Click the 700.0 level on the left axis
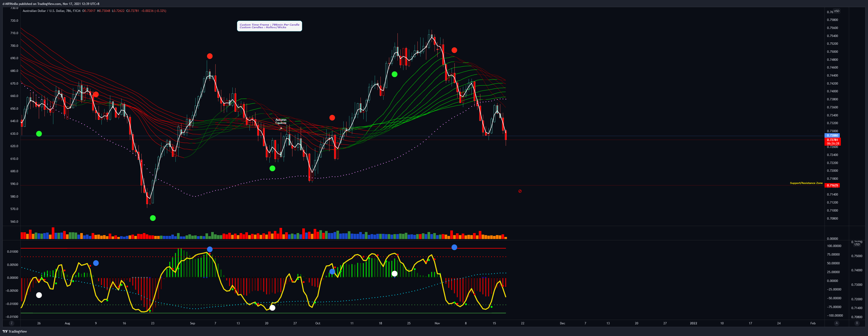Viewport: 868px width, 336px height. 14,46
